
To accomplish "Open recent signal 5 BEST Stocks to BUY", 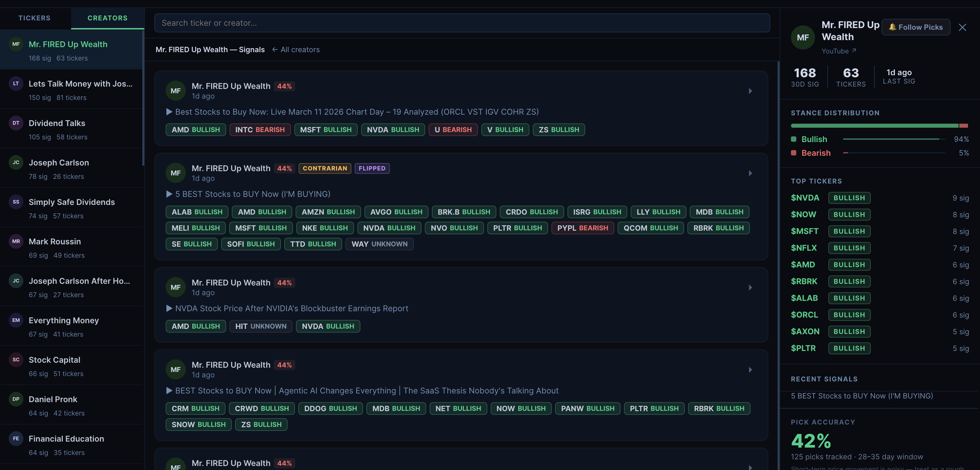I will click(862, 396).
